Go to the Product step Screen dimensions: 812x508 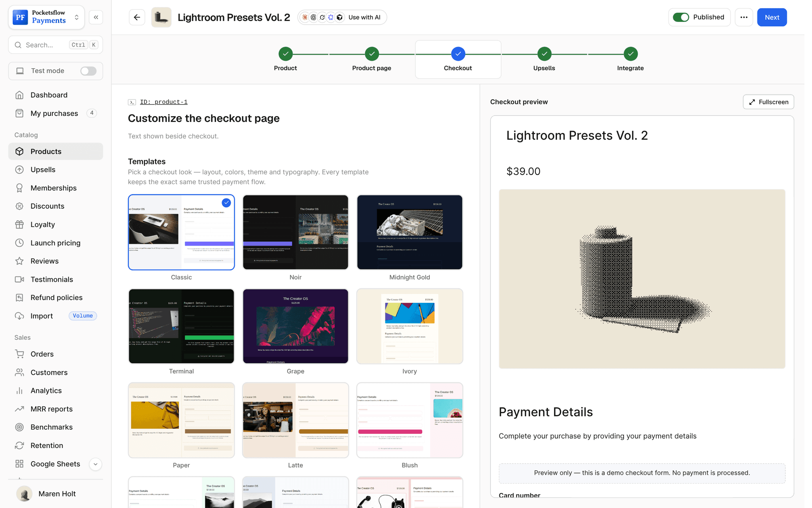tap(285, 60)
